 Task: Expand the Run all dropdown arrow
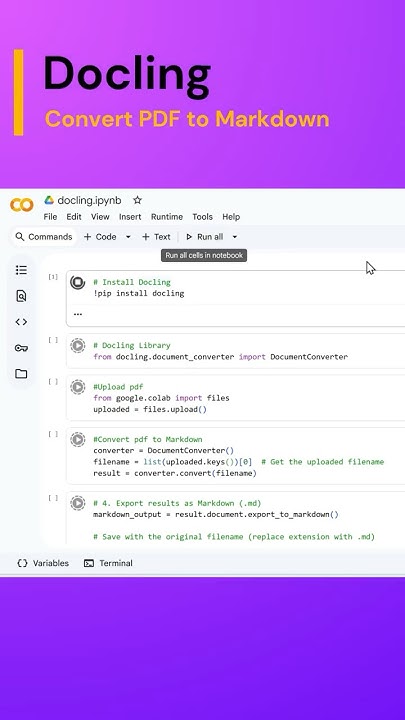pyautogui.click(x=235, y=237)
